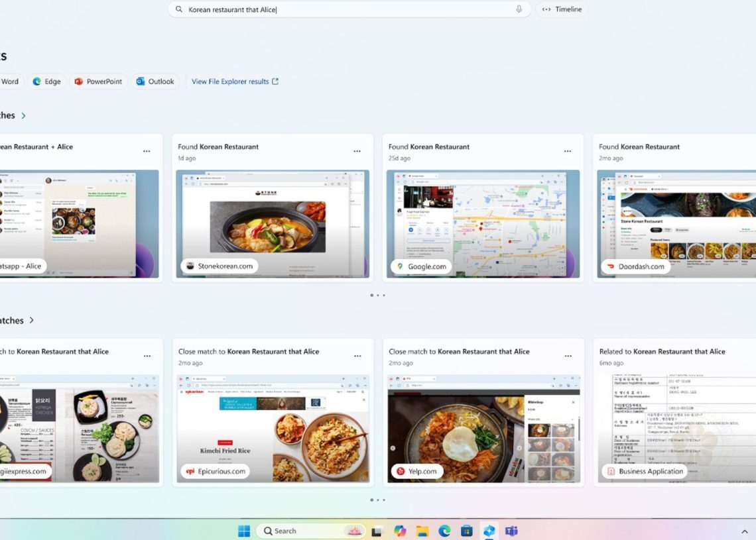Click into the Recall search text field
The height and width of the screenshot is (540, 756).
pyautogui.click(x=349, y=9)
